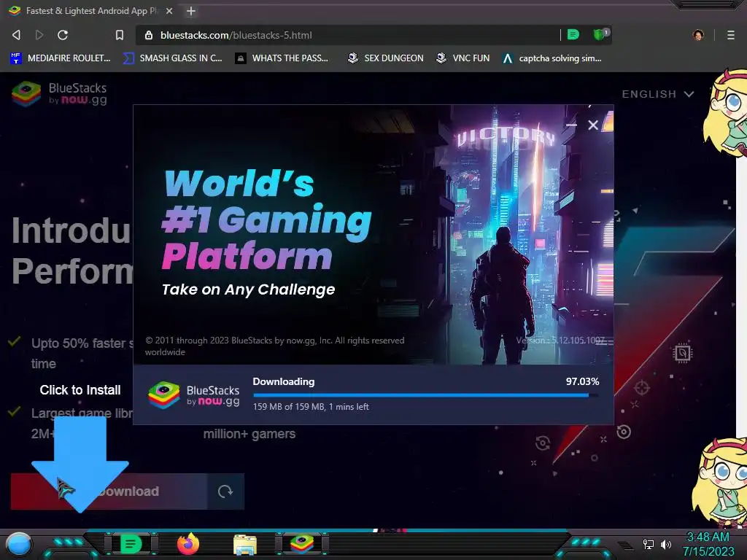Click the Downloading status label
This screenshot has width=747, height=560.
(284, 381)
